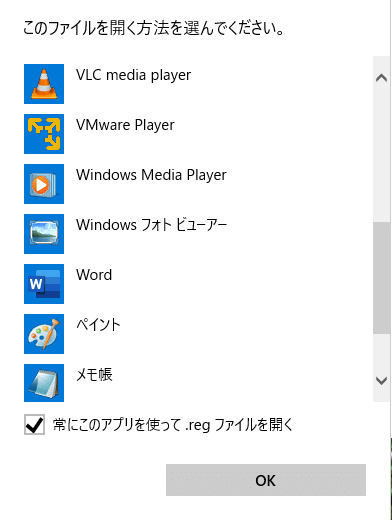Click the Word label text
Image resolution: width=392 pixels, height=520 pixels.
[x=94, y=275]
